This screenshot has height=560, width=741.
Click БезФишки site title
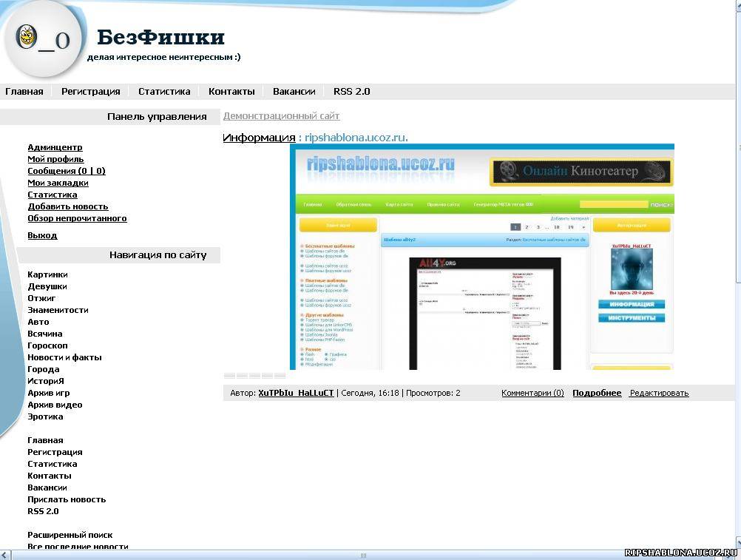pos(160,37)
